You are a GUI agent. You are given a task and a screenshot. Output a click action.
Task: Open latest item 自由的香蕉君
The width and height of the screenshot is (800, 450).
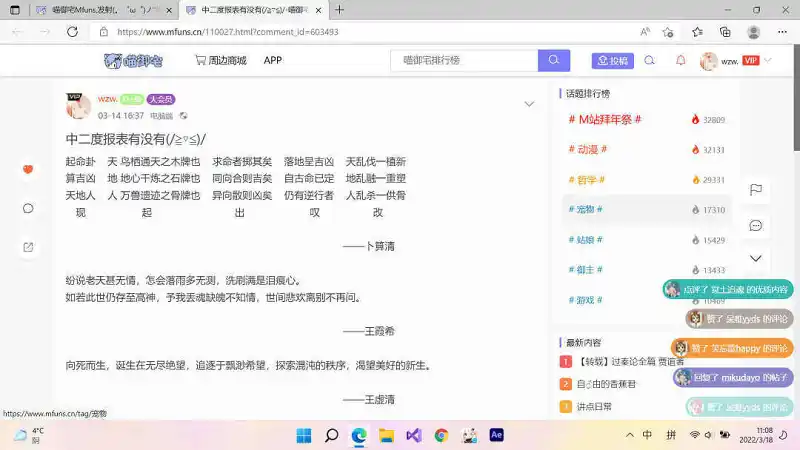[x=606, y=384]
